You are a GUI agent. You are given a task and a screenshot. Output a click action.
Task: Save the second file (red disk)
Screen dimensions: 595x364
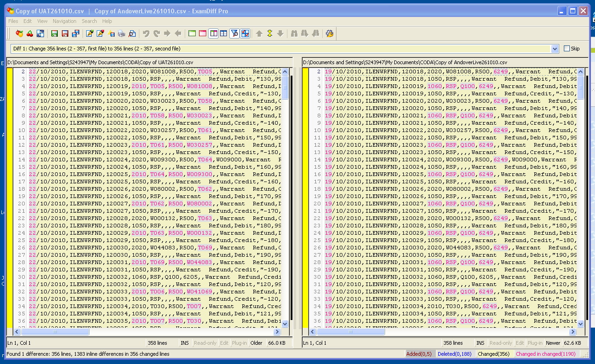65,33
